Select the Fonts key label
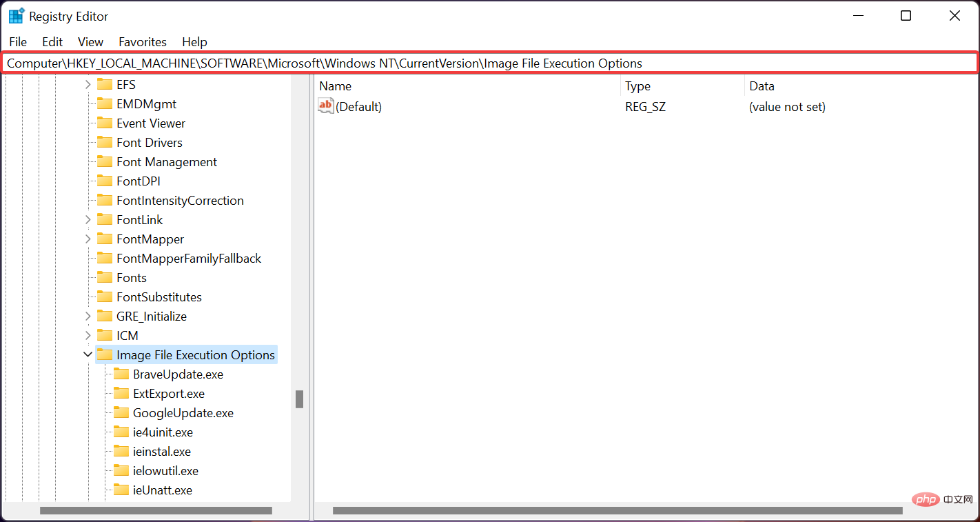The height and width of the screenshot is (522, 980). tap(132, 278)
